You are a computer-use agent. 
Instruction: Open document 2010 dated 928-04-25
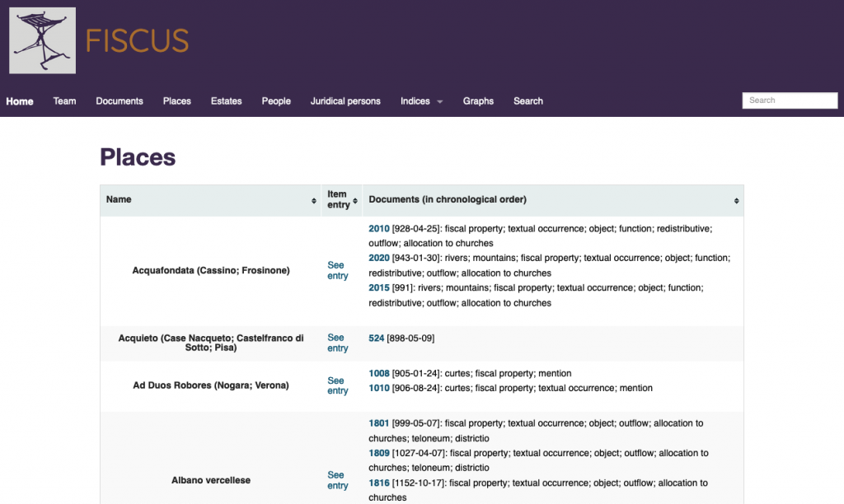click(x=379, y=229)
